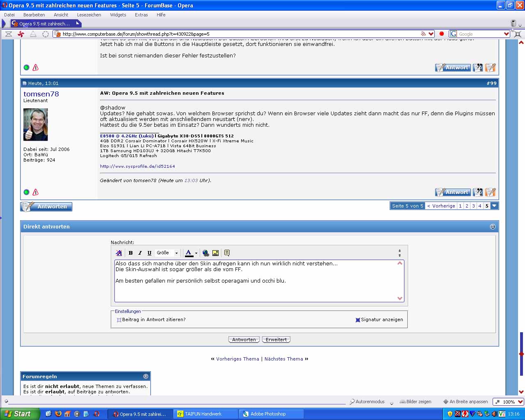This screenshot has height=420, width=525.
Task: Open Nächstes Thema link
Action: click(x=284, y=359)
